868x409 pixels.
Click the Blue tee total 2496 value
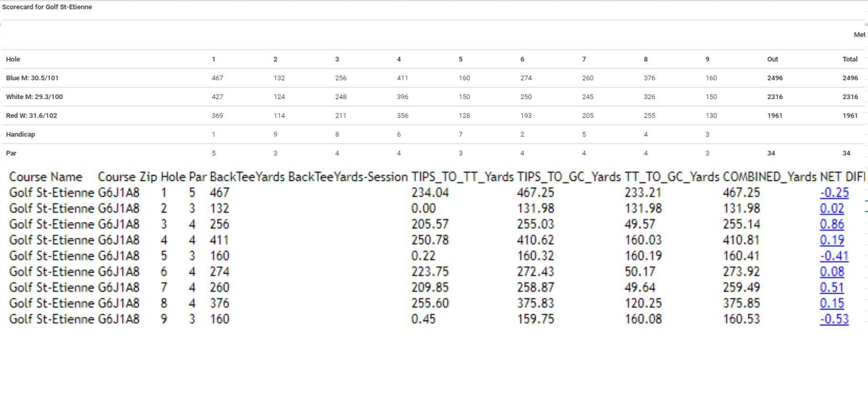pos(850,78)
